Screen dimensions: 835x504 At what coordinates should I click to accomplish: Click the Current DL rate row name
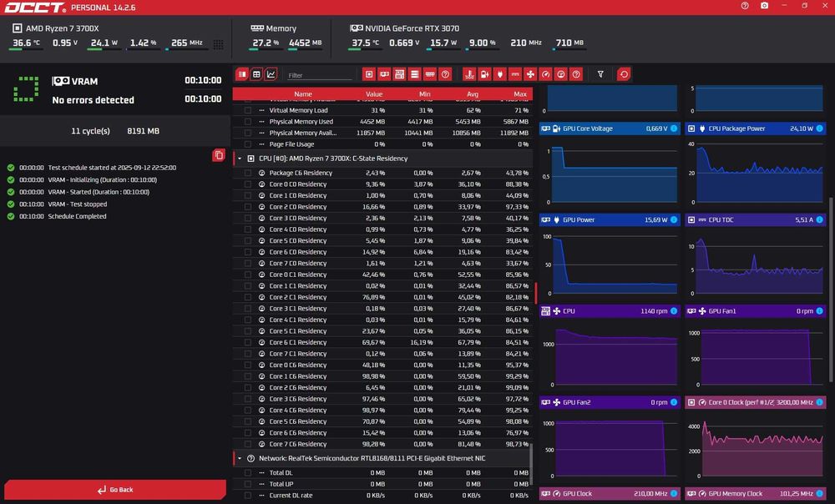point(291,496)
